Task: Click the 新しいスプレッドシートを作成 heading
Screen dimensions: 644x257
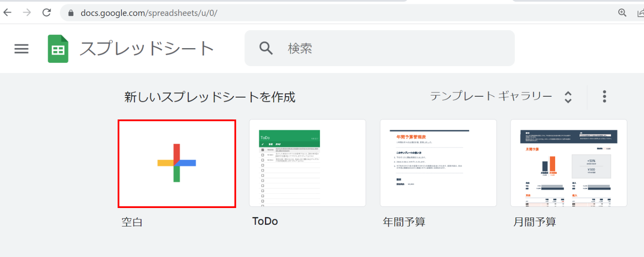Action: click(x=210, y=97)
